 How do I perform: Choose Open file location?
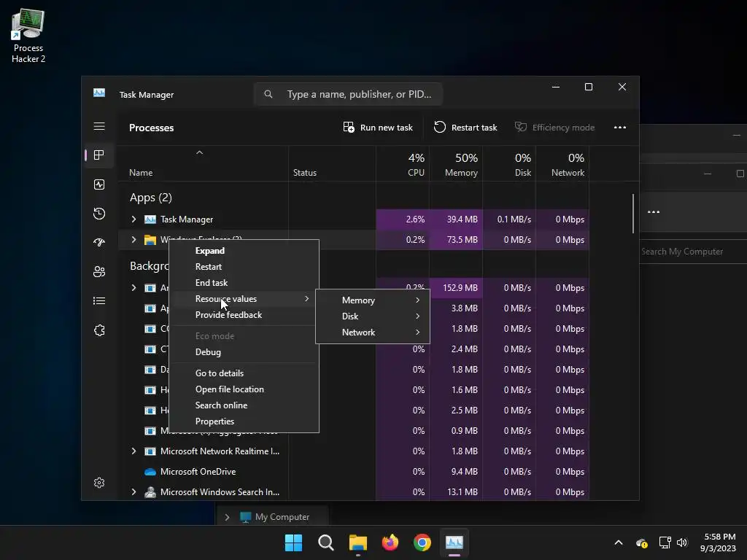pyautogui.click(x=244, y=389)
